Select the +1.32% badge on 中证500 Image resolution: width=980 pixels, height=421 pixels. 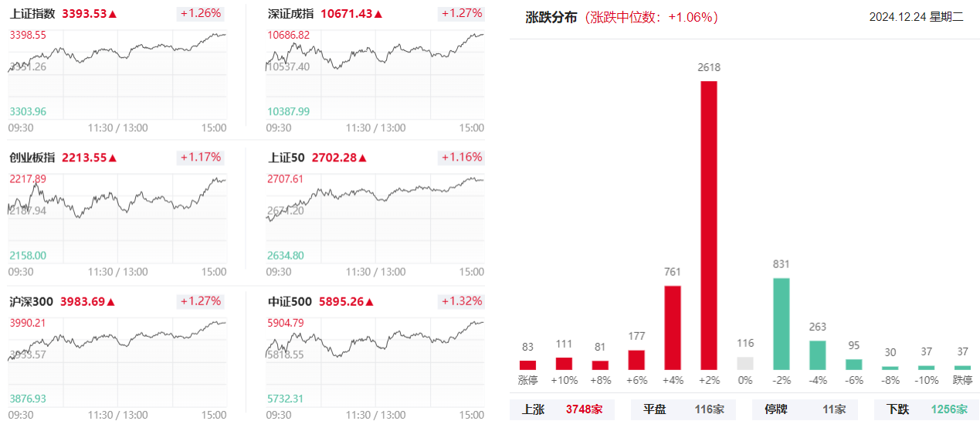(461, 301)
